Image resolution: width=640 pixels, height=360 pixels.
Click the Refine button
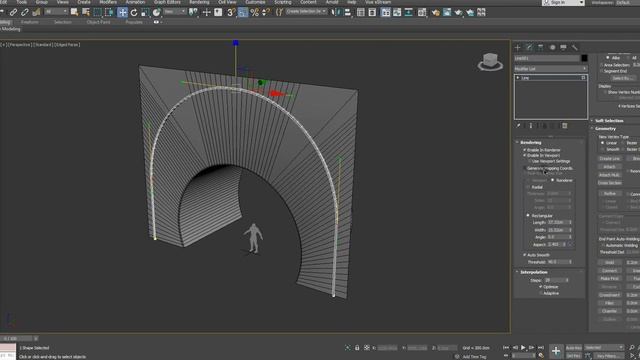(609, 193)
